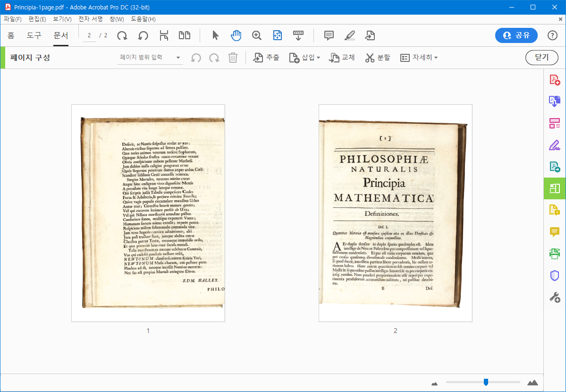The height and width of the screenshot is (392, 566).
Task: Open the 창(W) menu
Action: 117,19
